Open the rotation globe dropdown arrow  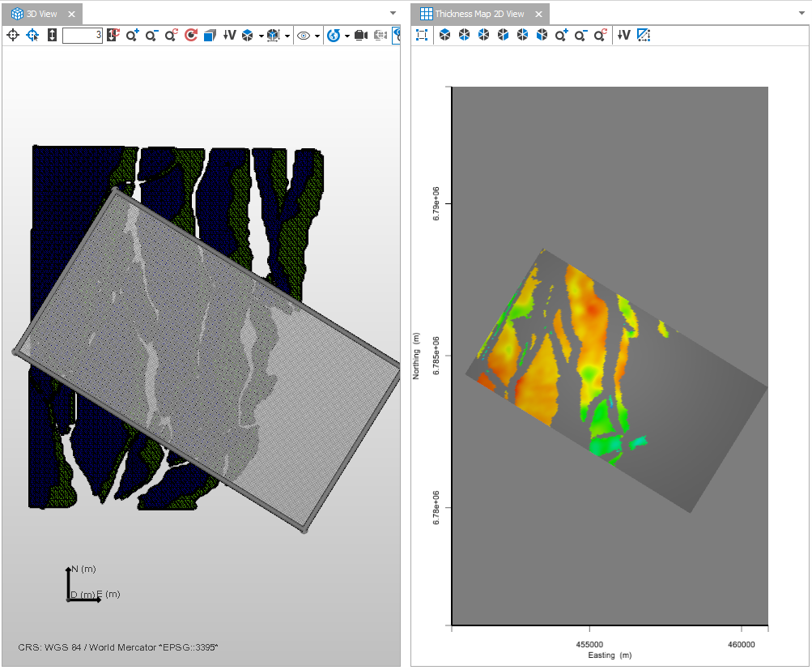point(346,36)
